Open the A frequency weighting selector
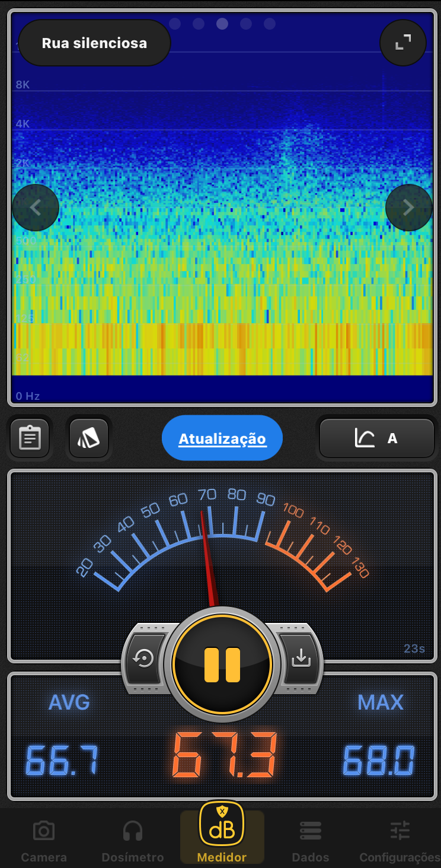Screen dimensions: 441x868 coord(377,438)
